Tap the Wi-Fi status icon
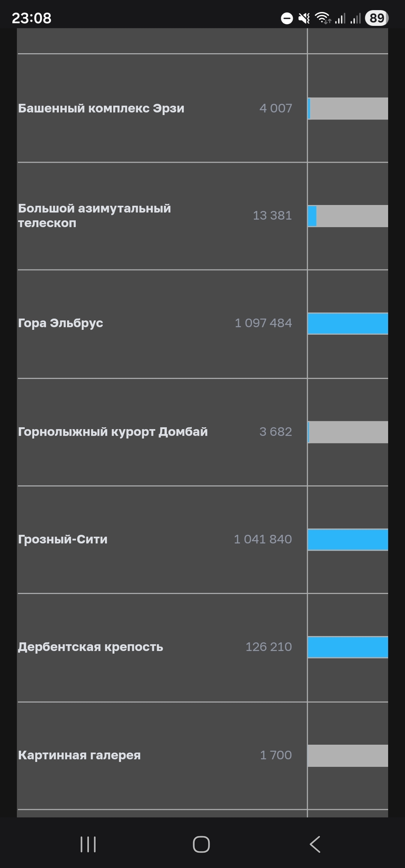The height and width of the screenshot is (868, 405). [x=322, y=18]
